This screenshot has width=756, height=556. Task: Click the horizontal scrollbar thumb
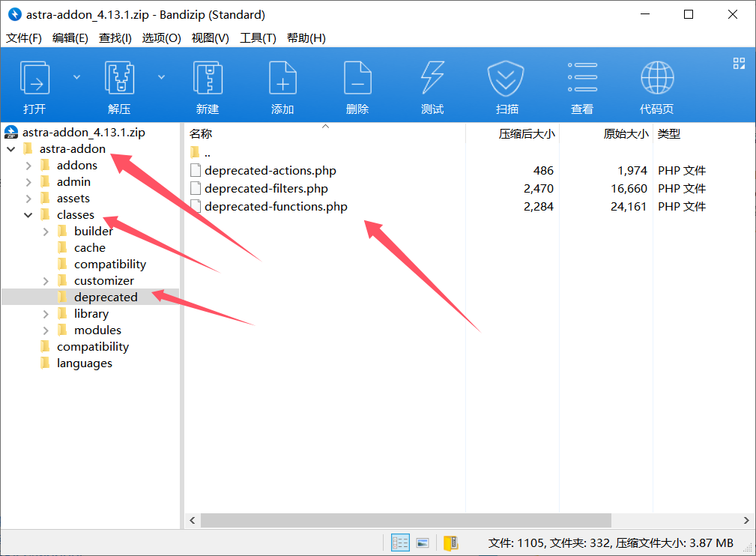pos(406,520)
